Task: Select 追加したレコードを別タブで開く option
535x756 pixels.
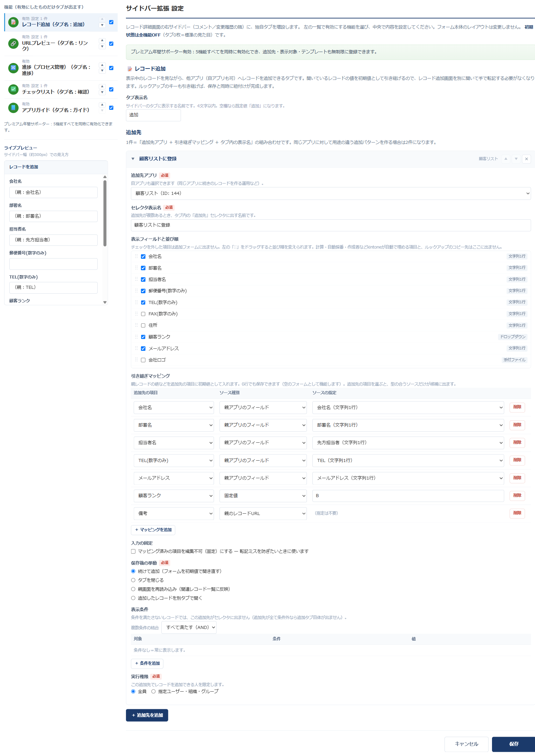Action: (x=133, y=598)
